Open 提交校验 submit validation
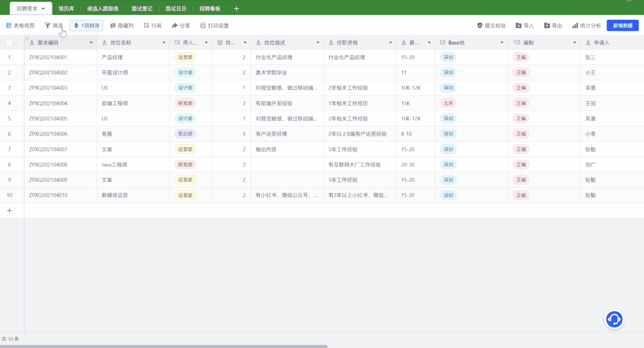 click(x=491, y=26)
